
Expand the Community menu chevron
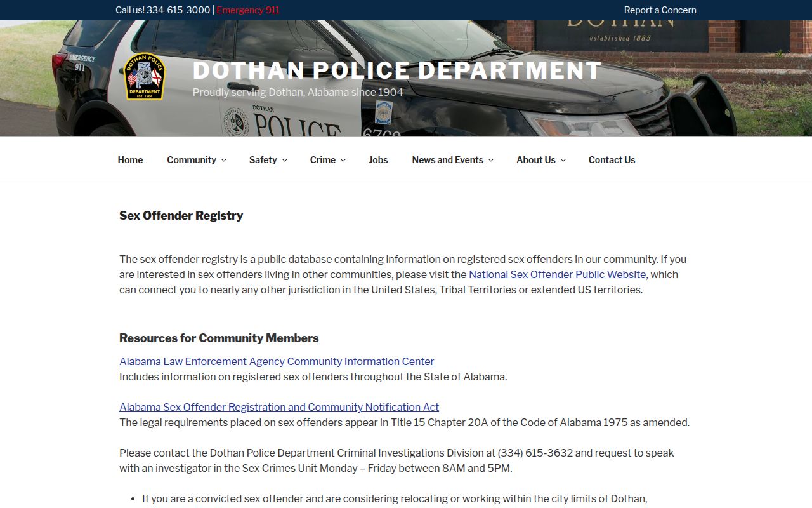tap(223, 160)
